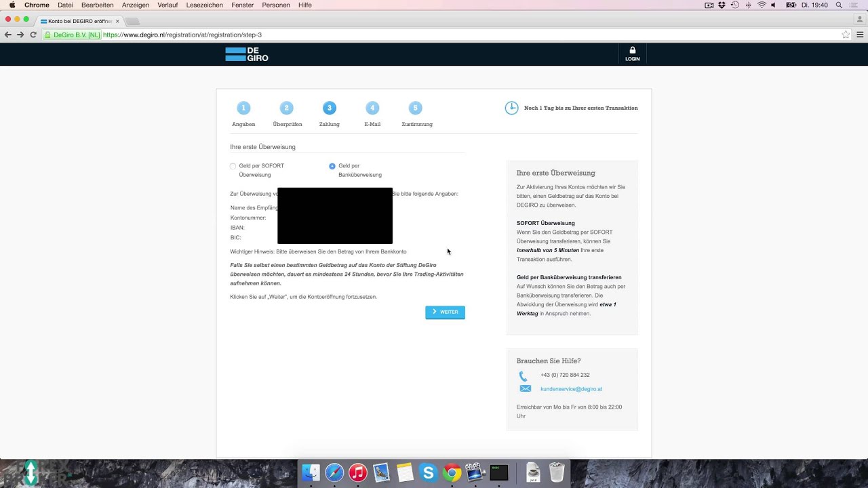This screenshot has width=868, height=488.
Task: Click phone number +43 (0) 720 884 232
Action: (565, 375)
